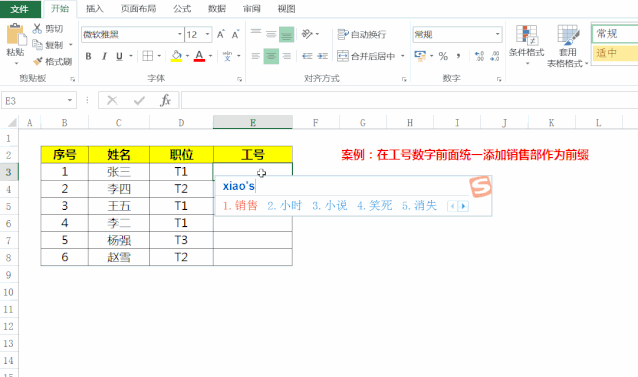Open Conditional Formatting (条件格式)
This screenshot has width=638, height=377.
point(527,45)
